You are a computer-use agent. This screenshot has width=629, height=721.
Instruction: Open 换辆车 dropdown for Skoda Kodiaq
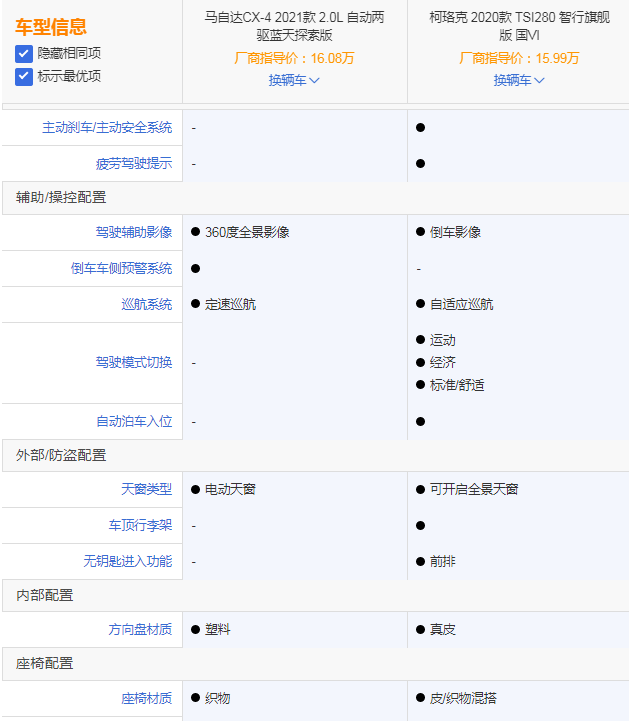click(518, 80)
